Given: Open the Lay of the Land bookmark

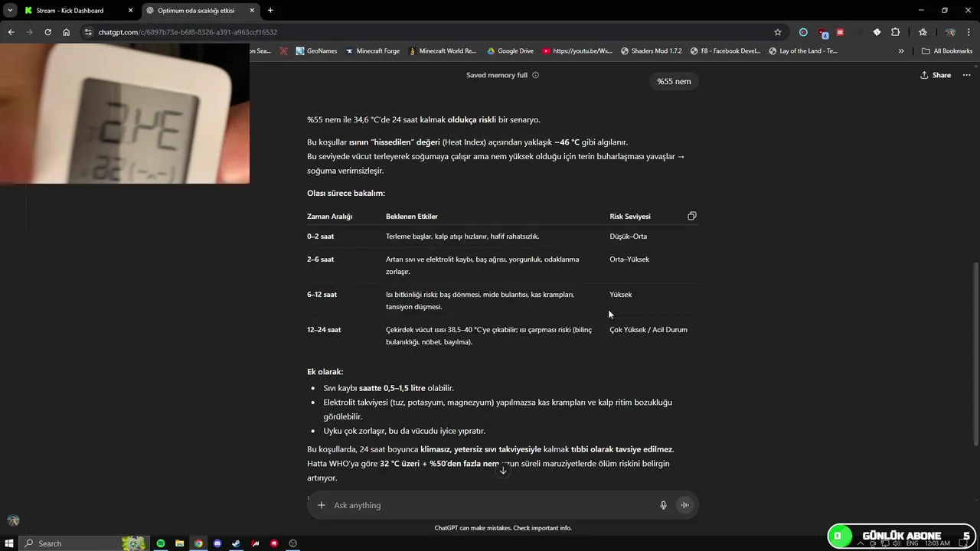Looking at the screenshot, I should (x=803, y=51).
